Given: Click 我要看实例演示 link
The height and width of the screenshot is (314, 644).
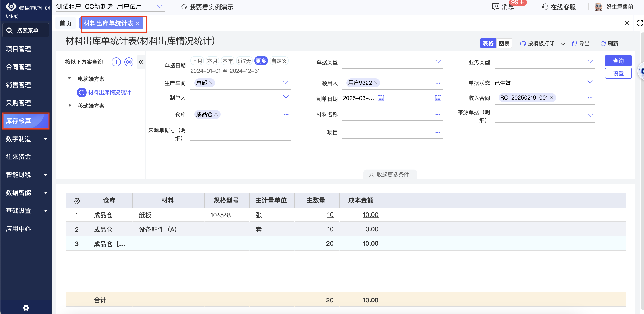Looking at the screenshot, I should 207,7.
